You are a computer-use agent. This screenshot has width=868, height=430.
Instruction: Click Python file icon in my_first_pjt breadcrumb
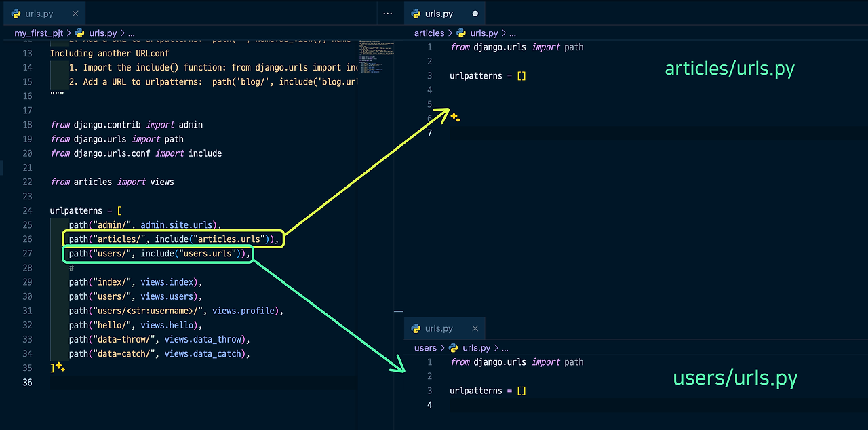click(80, 33)
